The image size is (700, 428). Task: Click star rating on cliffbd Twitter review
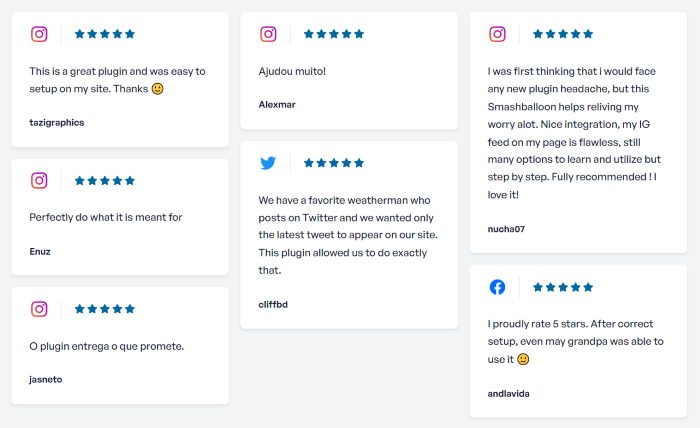[334, 163]
